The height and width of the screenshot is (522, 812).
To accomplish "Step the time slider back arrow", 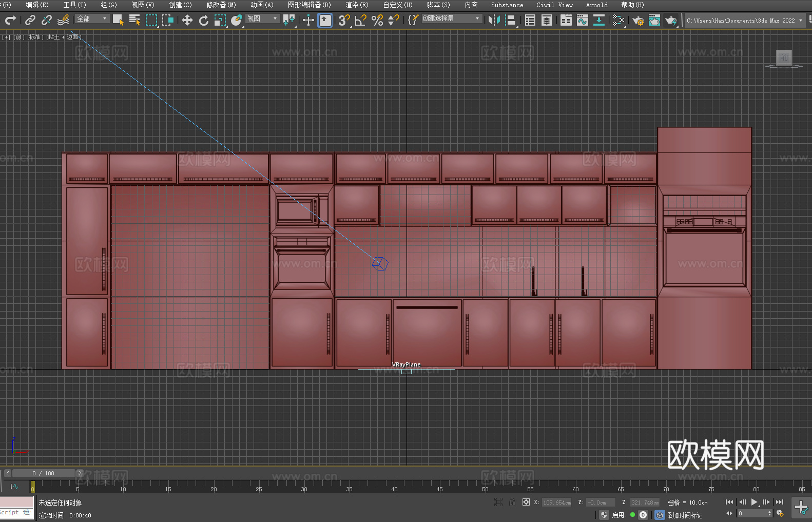I will pos(7,473).
